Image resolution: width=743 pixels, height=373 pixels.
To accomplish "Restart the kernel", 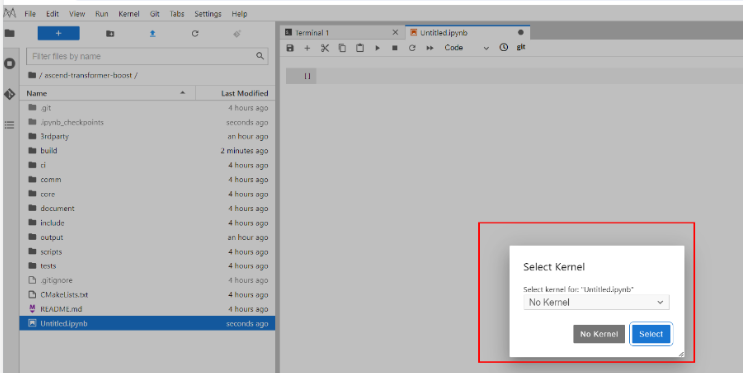I will tap(412, 48).
